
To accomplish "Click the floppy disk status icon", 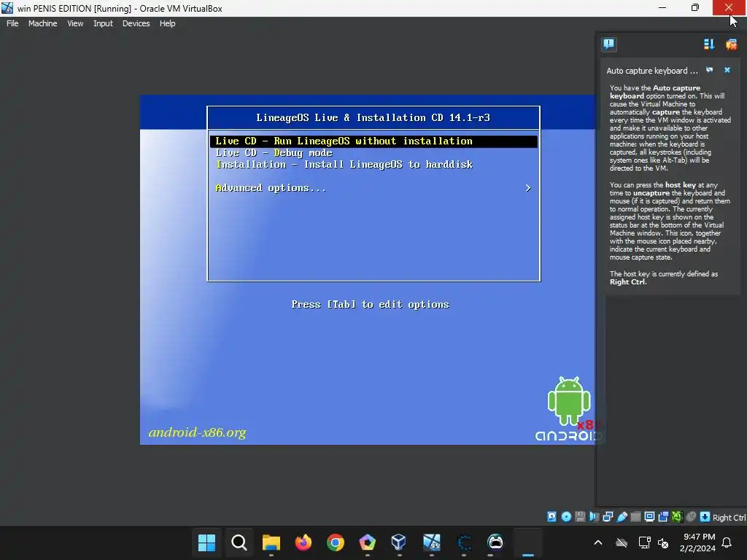I will point(580,517).
